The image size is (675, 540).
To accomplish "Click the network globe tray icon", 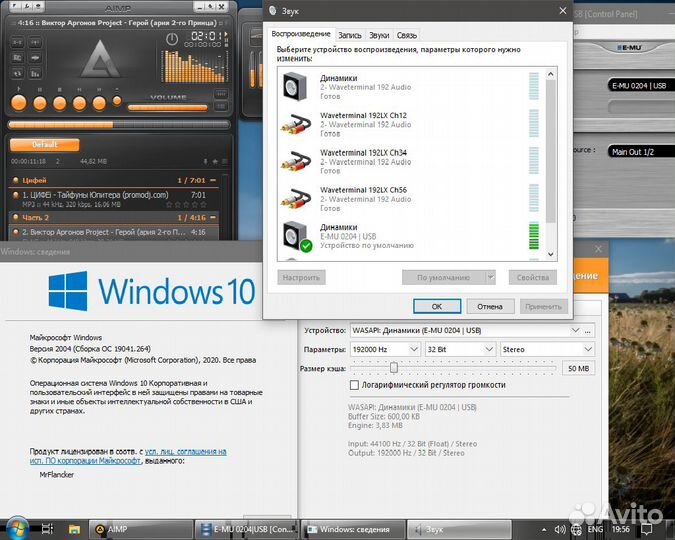I will point(576,529).
